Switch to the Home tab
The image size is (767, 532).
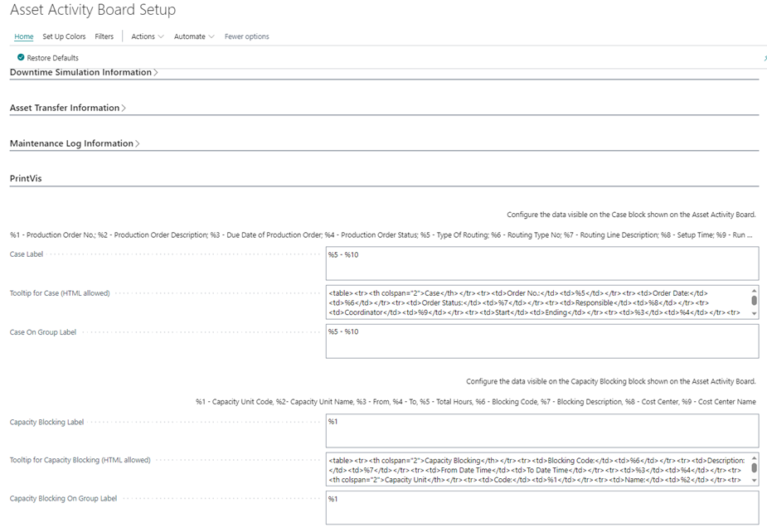coord(24,36)
